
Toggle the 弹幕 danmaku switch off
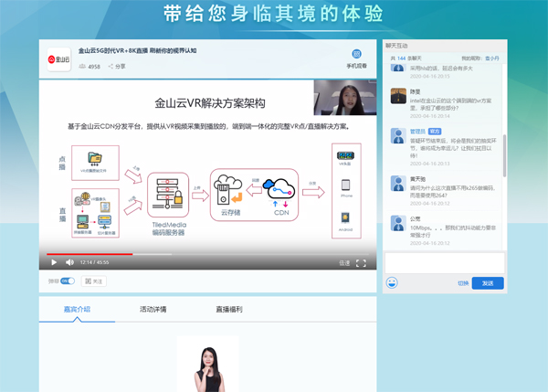[x=67, y=281]
